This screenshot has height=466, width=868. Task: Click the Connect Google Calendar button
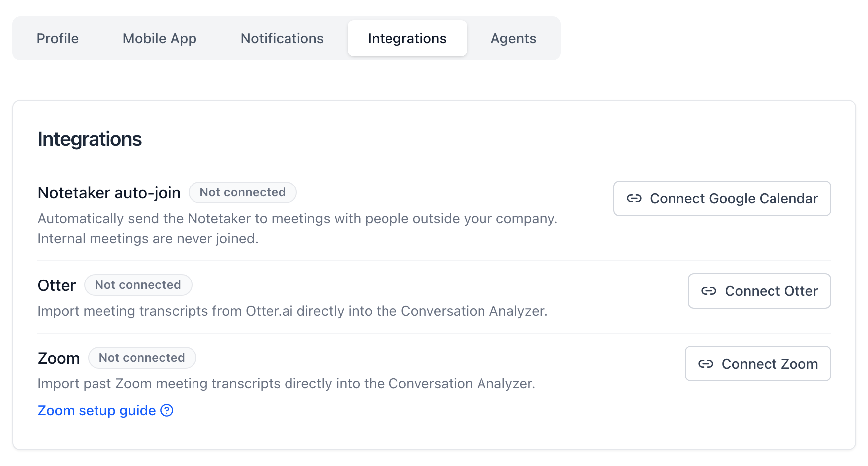722,198
